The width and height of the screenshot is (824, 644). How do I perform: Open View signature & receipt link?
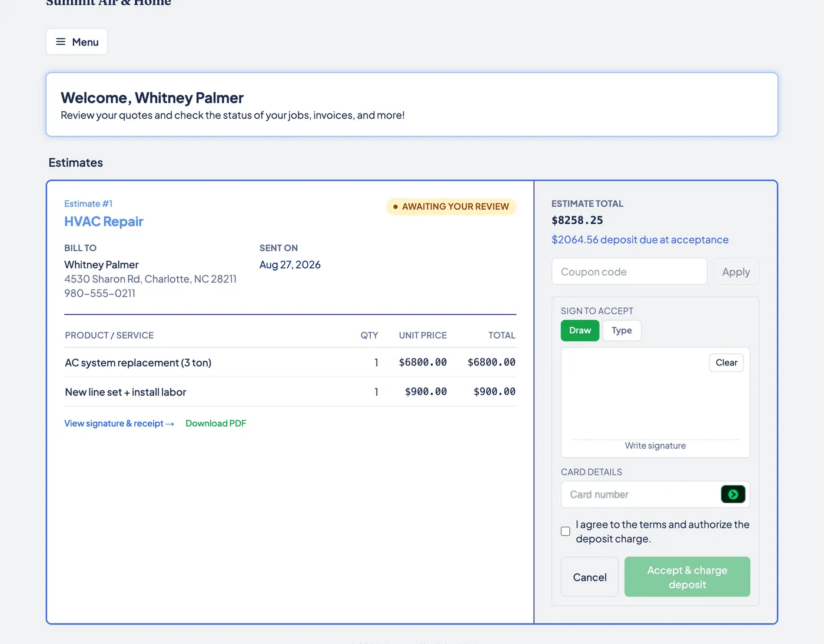point(119,424)
